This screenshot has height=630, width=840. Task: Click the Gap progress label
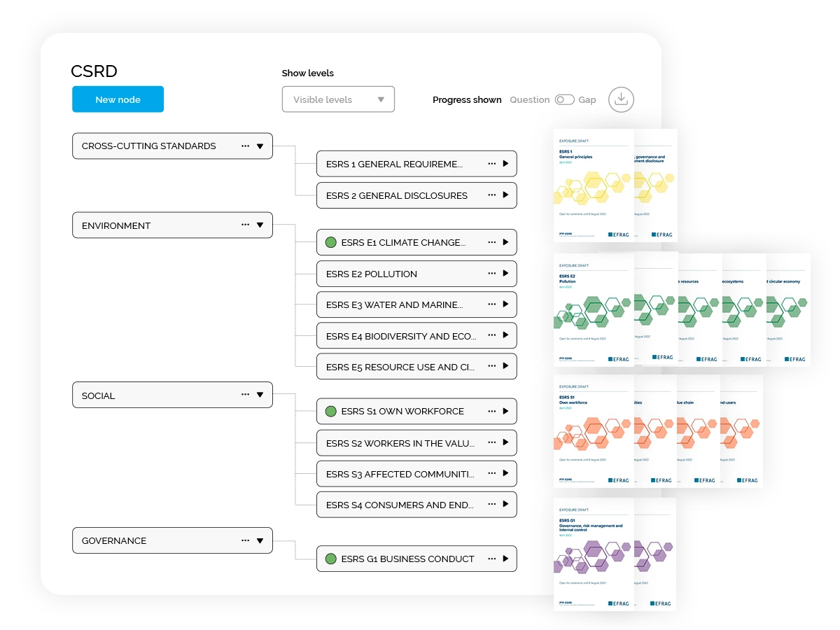587,100
